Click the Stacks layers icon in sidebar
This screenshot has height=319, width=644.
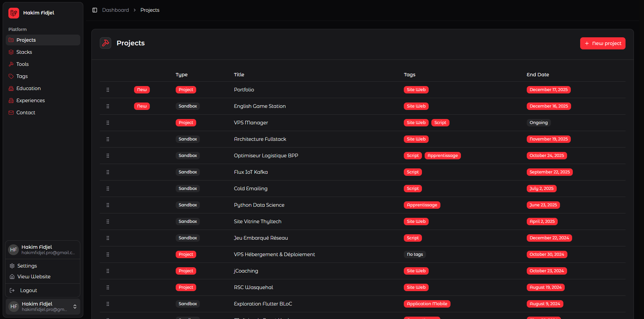click(x=11, y=52)
